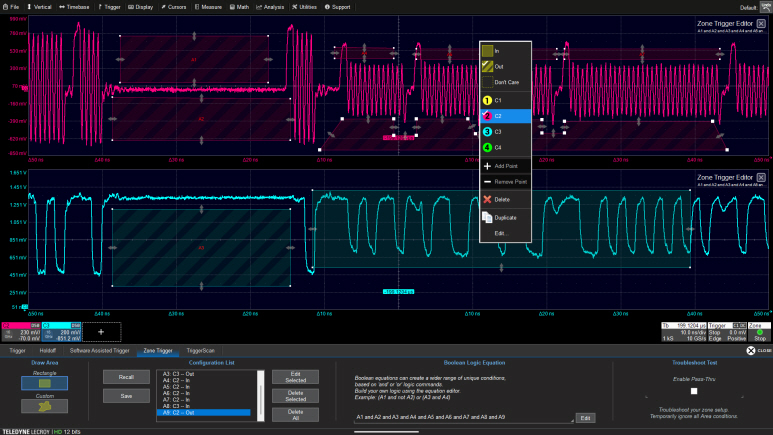Open the Measure menu

[208, 7]
